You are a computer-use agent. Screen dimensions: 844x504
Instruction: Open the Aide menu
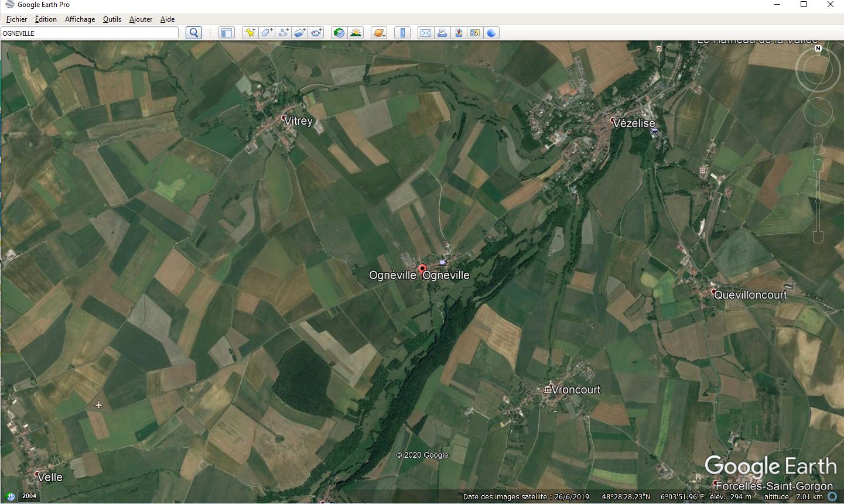coord(168,19)
